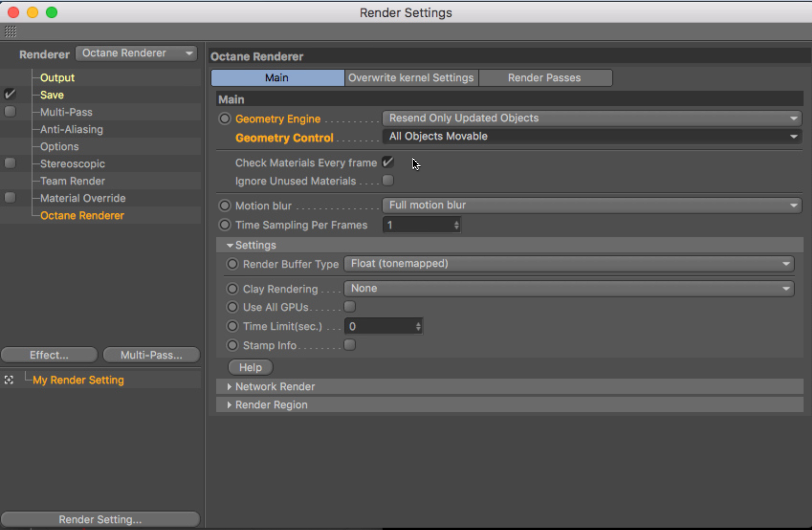Viewport: 812px width, 530px height.
Task: Enable Ignore Unused Materials checkbox
Action: (388, 180)
